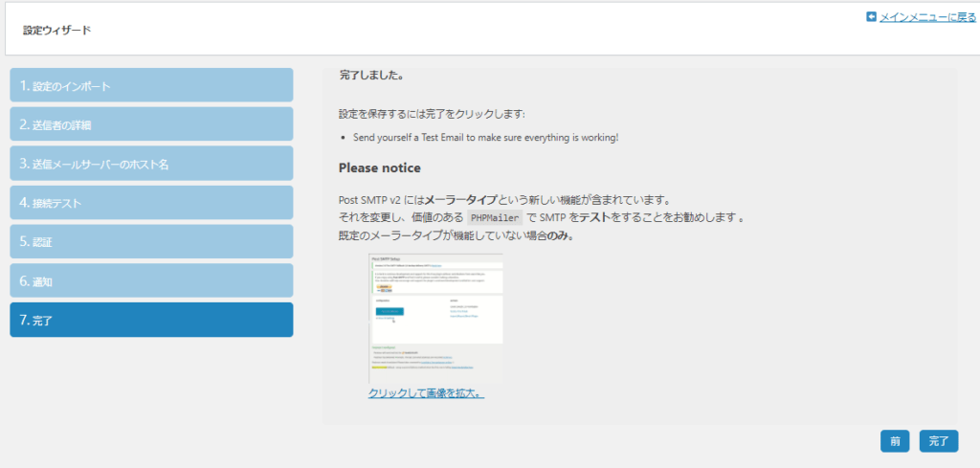Viewport: 980px width, 468px height.
Task: Click the 設定を保存するには完了をクリックします text
Action: click(432, 113)
